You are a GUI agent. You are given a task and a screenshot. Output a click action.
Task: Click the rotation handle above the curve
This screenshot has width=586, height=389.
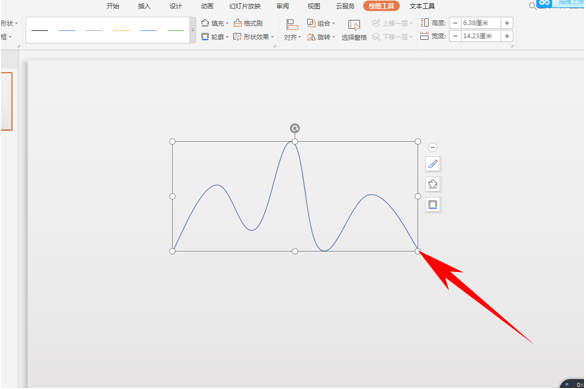[x=295, y=128]
